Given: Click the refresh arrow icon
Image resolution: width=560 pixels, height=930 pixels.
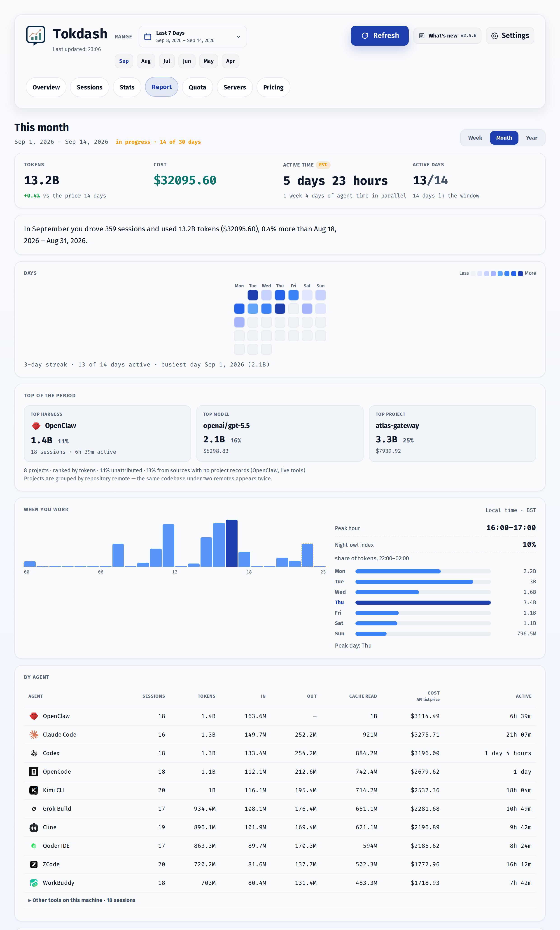Looking at the screenshot, I should click(365, 35).
